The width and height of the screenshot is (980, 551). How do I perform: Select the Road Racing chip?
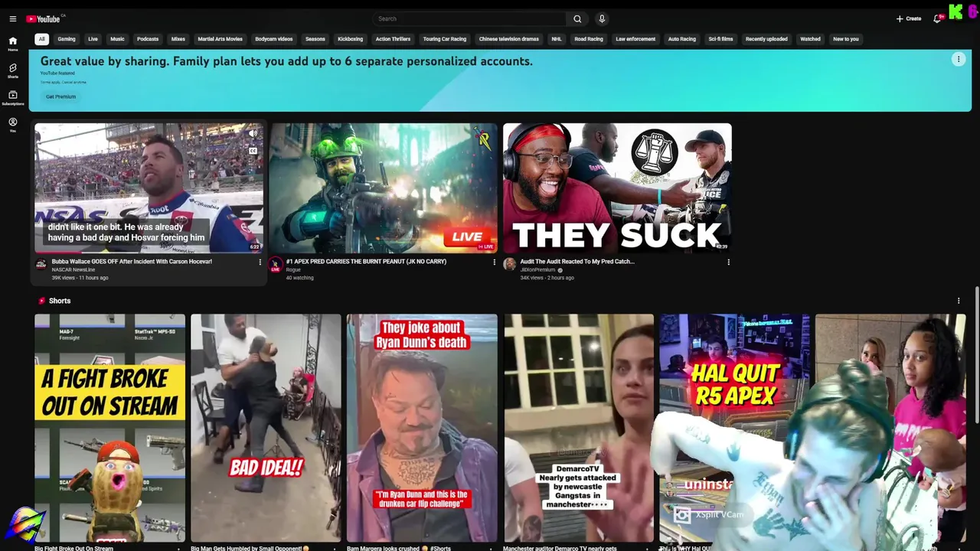point(589,39)
